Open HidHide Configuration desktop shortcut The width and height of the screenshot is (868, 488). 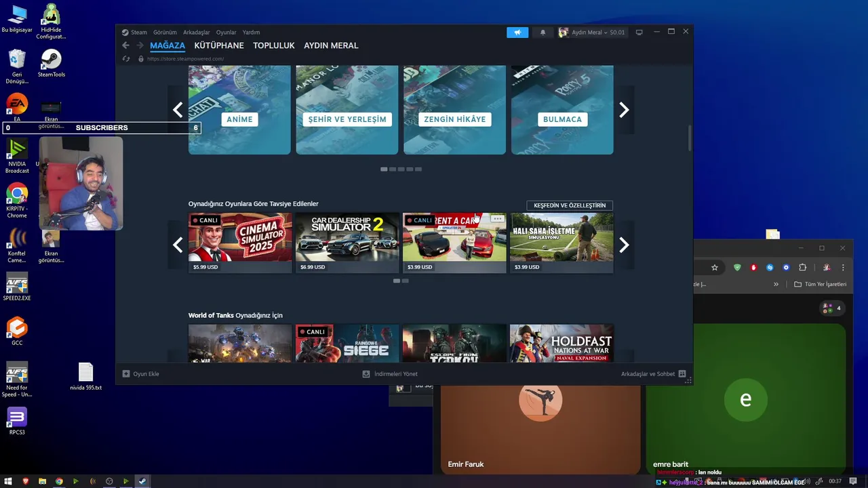pos(51,22)
